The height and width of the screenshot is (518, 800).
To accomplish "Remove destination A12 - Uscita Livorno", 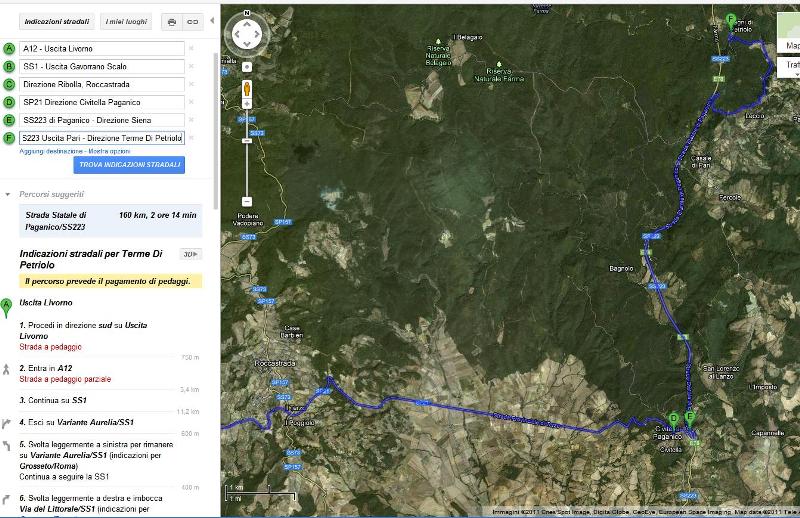I will (191, 48).
